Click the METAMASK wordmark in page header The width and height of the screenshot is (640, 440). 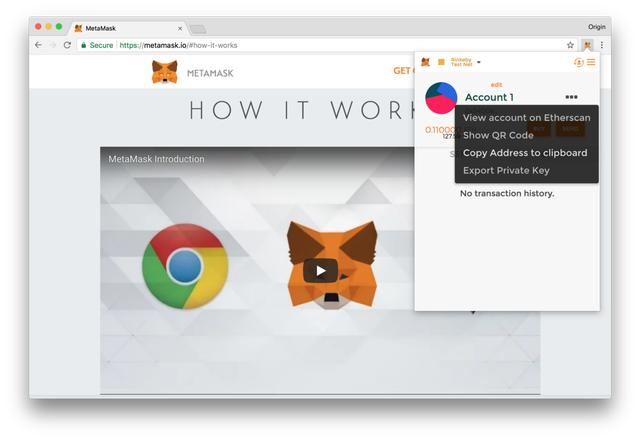pos(210,73)
